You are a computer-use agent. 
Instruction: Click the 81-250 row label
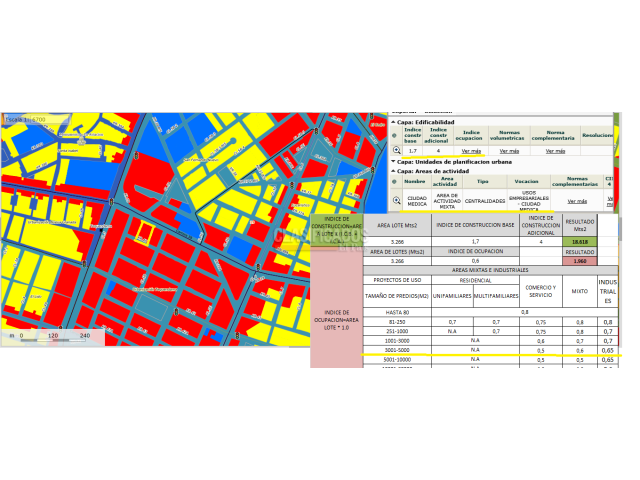click(x=397, y=322)
